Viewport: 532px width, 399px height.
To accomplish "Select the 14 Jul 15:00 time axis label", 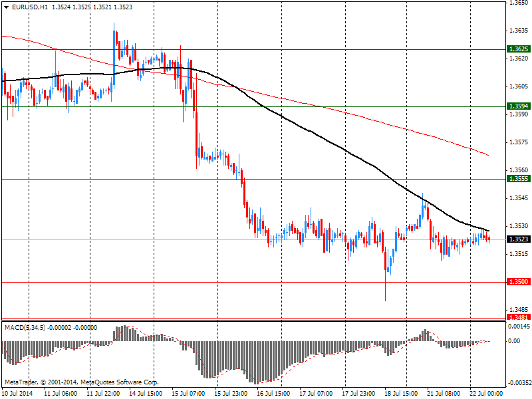I will [x=146, y=394].
